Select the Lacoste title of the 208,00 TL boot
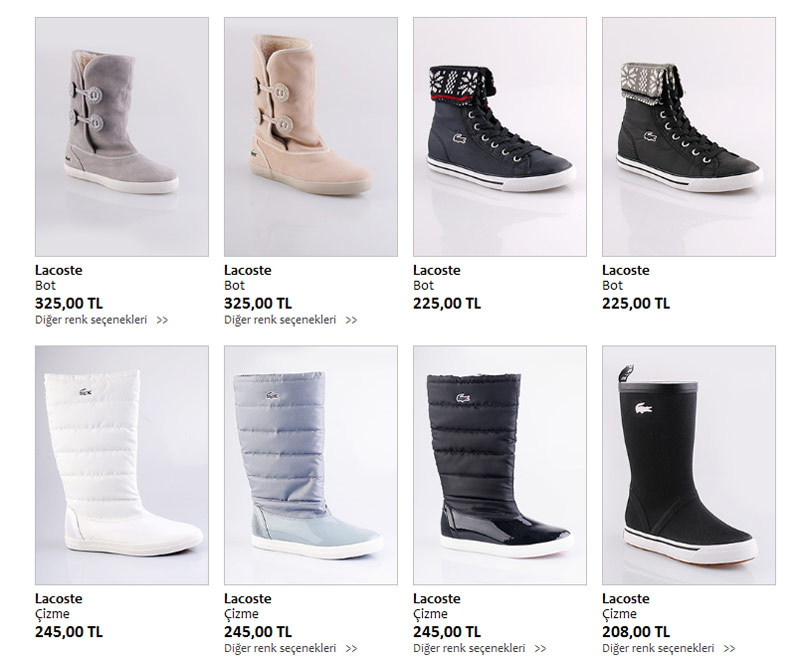The width and height of the screenshot is (800, 666). tap(626, 598)
